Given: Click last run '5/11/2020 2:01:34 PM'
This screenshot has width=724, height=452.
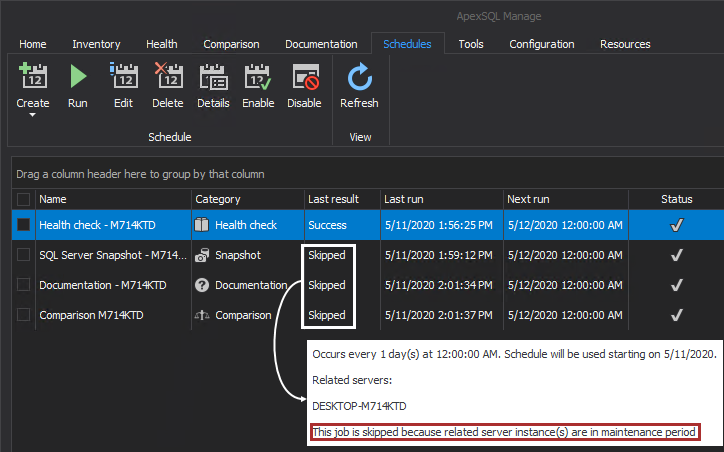Looking at the screenshot, I should [439, 285].
